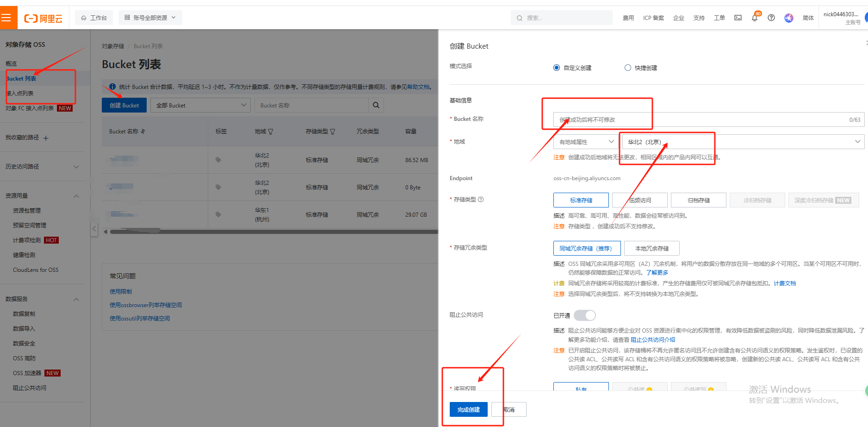
Task: Open the Cloud Shell terminal icon
Action: tap(738, 18)
